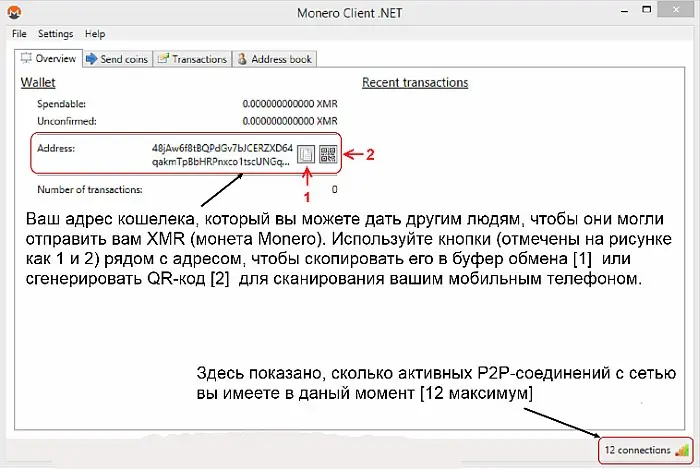Switch to the Send coins tab
700x469 pixels.
point(117,59)
